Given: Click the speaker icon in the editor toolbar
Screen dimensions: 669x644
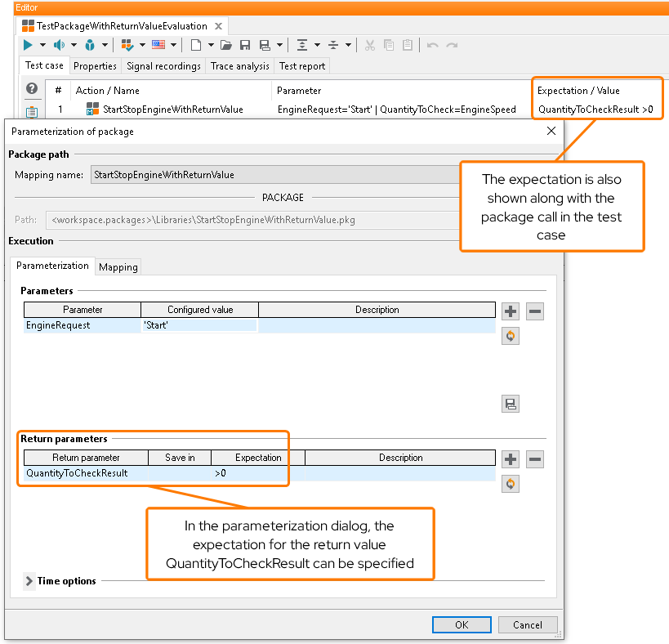Looking at the screenshot, I should 59,45.
